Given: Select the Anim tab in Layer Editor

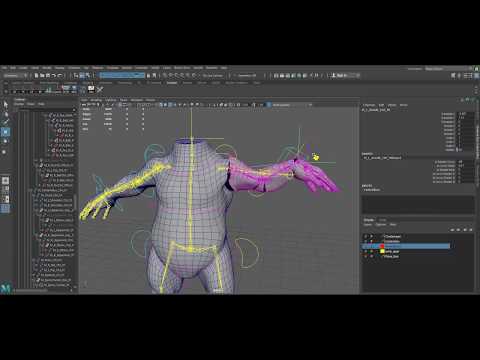Looking at the screenshot, I should click(383, 220).
